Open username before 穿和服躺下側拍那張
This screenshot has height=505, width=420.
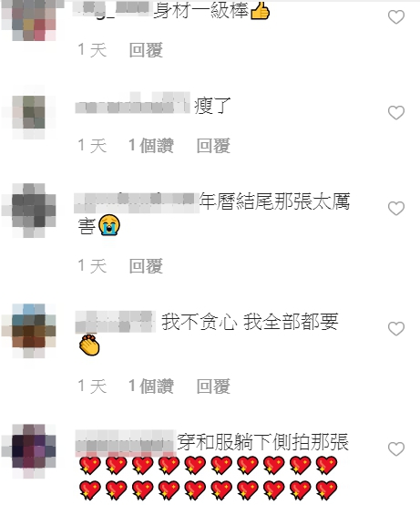click(126, 443)
